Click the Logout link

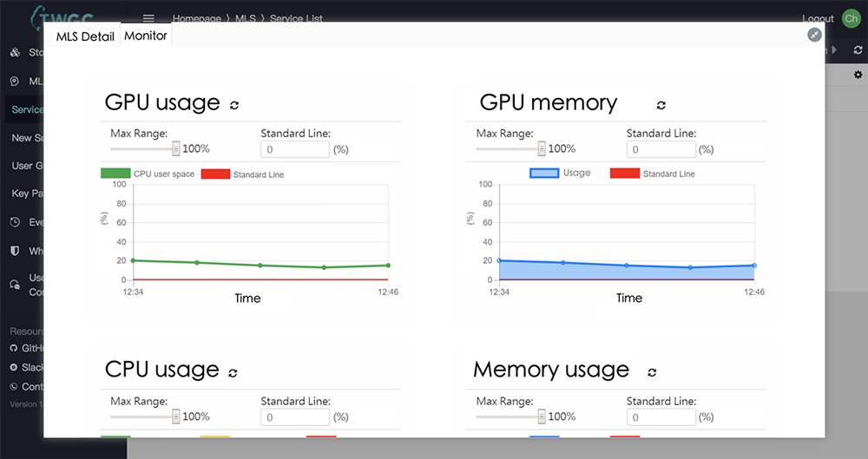[x=818, y=19]
